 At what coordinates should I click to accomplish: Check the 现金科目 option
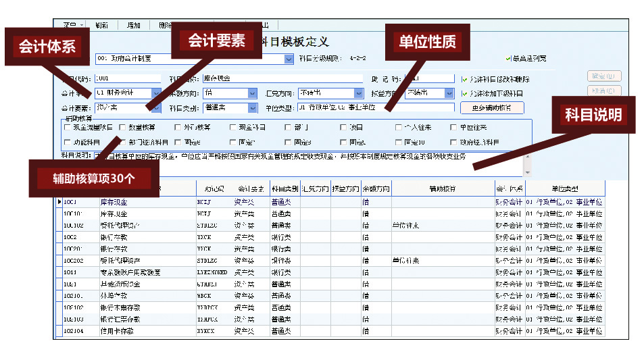pyautogui.click(x=233, y=127)
